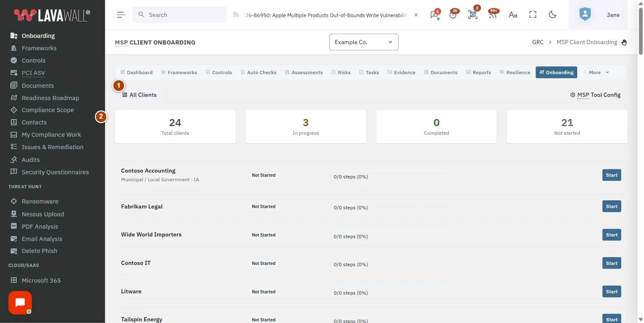Click the Not started 21 card
Image resolution: width=644 pixels, height=323 pixels.
pyautogui.click(x=567, y=126)
